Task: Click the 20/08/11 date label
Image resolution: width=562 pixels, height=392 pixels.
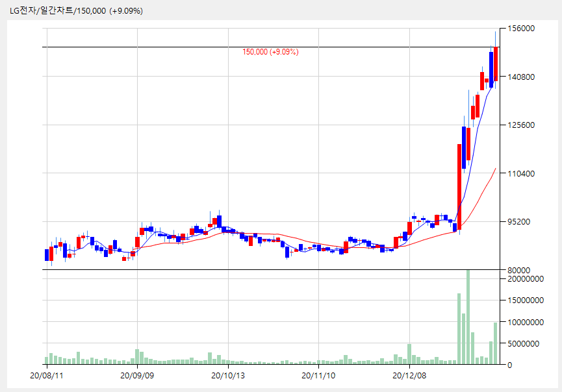Action: pos(47,376)
